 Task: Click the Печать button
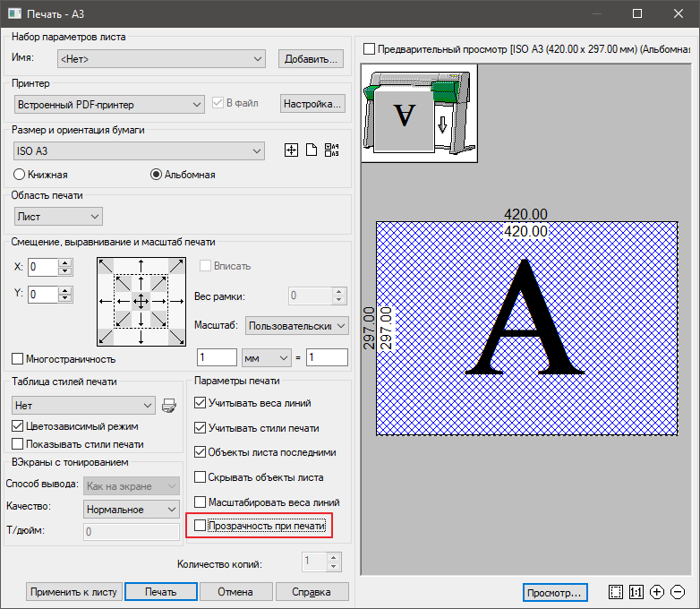[x=160, y=592]
